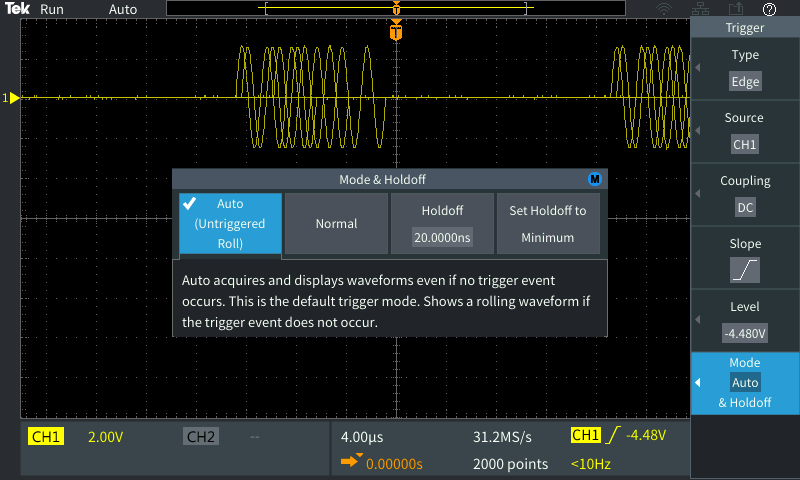Click the orange trigger position T marker

pyautogui.click(x=396, y=31)
